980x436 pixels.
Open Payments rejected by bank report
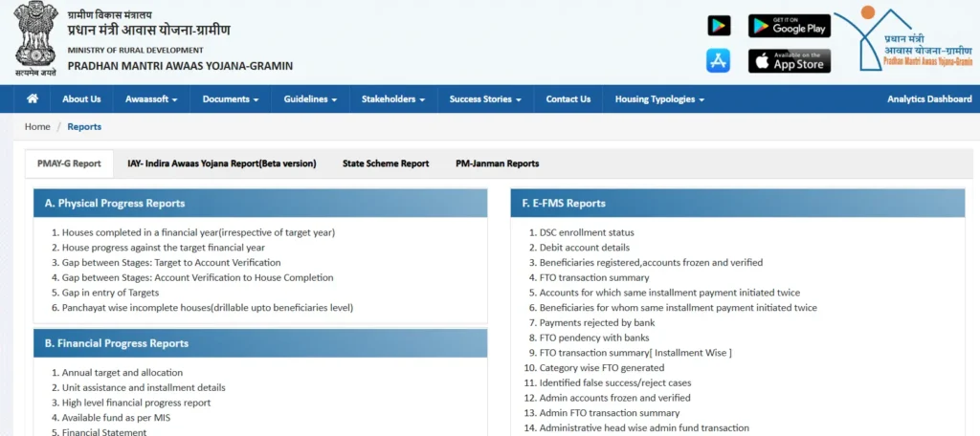point(597,322)
